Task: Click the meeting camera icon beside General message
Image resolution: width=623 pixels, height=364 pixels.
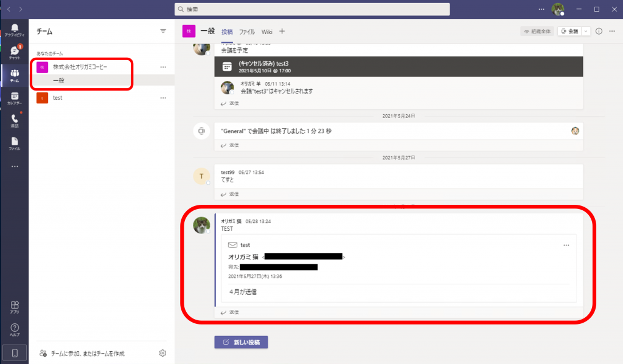Action: coord(201,131)
